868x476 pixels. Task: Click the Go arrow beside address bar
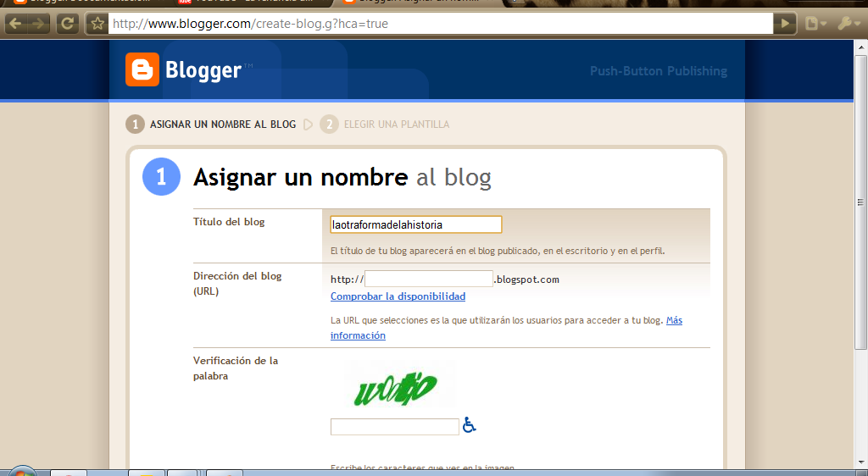pyautogui.click(x=785, y=24)
